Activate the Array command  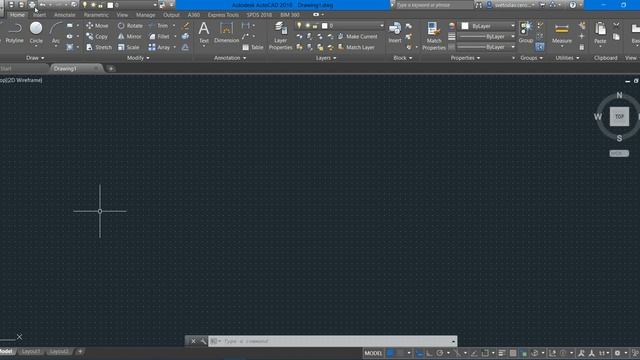tap(159, 47)
